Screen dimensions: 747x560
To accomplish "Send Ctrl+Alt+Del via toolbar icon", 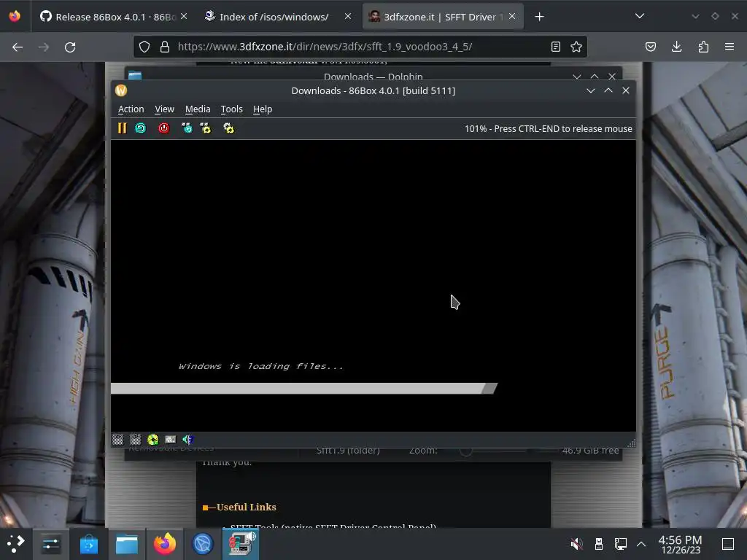I will [187, 128].
